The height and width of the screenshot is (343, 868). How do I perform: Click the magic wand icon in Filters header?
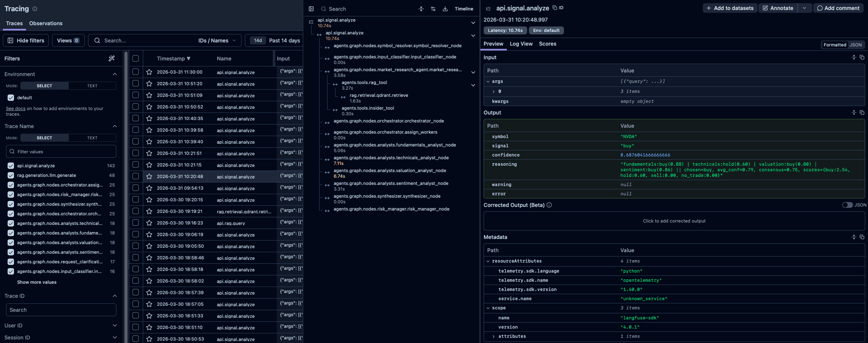(x=112, y=58)
